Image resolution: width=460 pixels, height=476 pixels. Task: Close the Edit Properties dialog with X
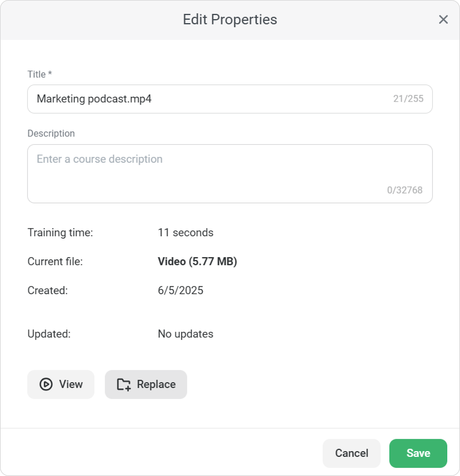(x=443, y=20)
